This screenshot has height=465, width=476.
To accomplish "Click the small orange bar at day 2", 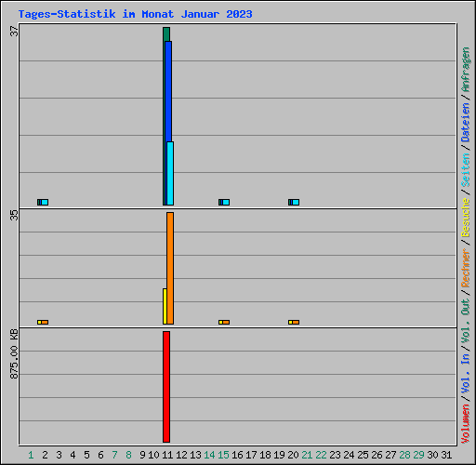I will [45, 322].
